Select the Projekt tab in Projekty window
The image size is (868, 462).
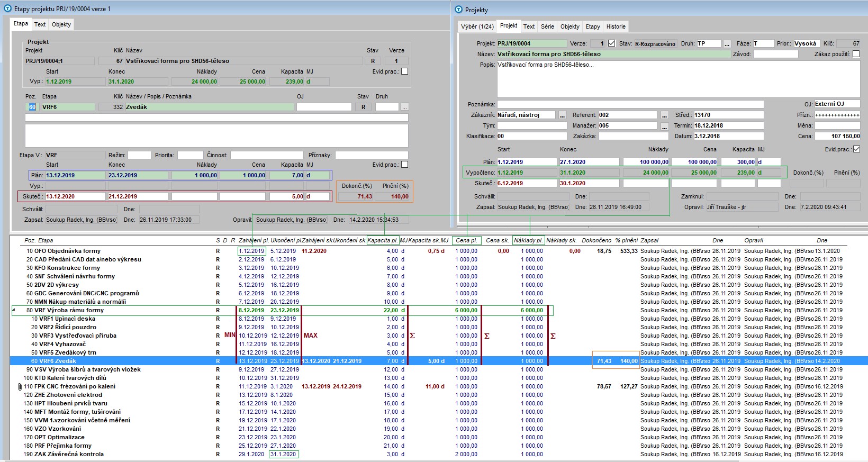point(509,25)
